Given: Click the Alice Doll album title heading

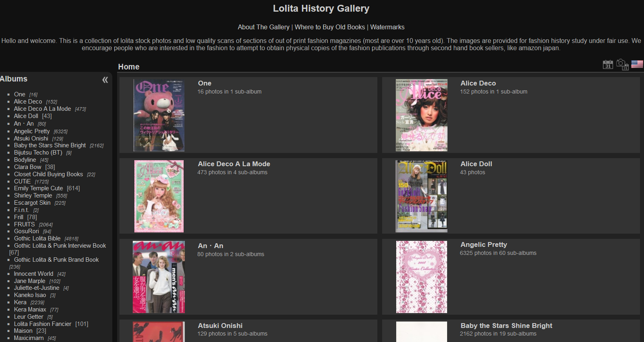Looking at the screenshot, I should click(x=476, y=164).
